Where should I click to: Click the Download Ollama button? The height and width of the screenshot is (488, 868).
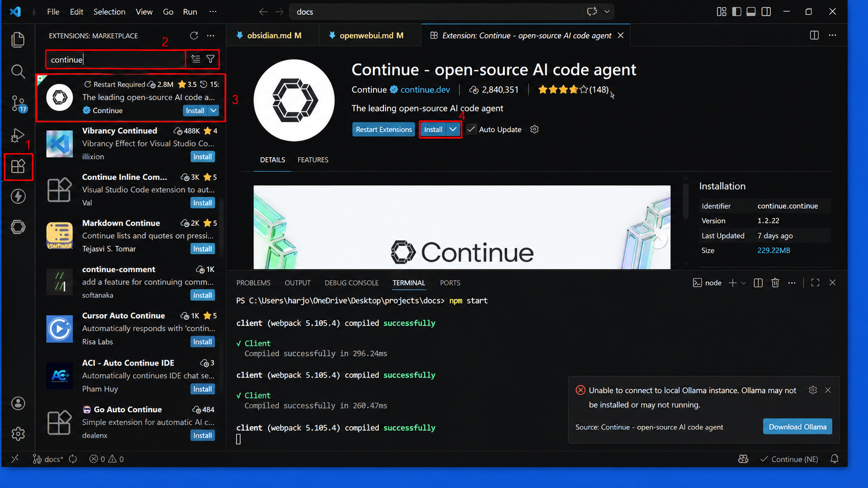797,427
